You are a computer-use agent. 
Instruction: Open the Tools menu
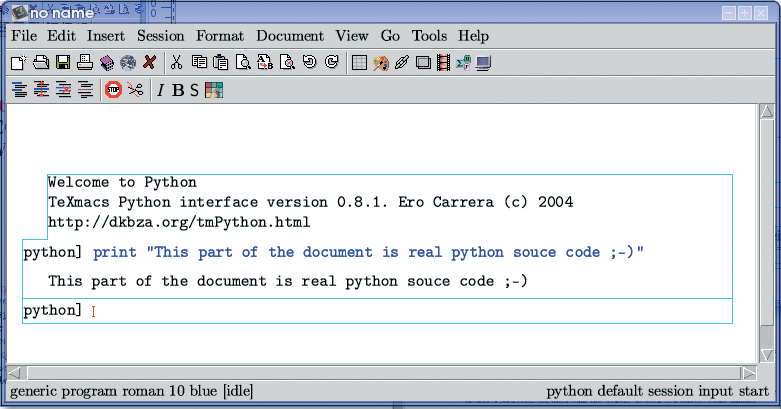[x=429, y=36]
